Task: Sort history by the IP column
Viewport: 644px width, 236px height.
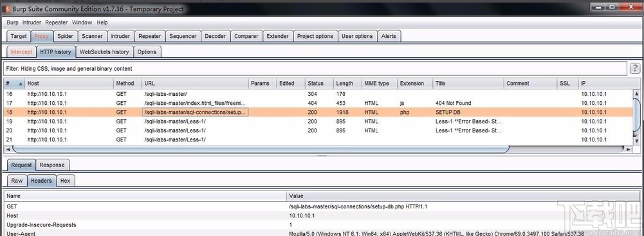Action: (606, 84)
